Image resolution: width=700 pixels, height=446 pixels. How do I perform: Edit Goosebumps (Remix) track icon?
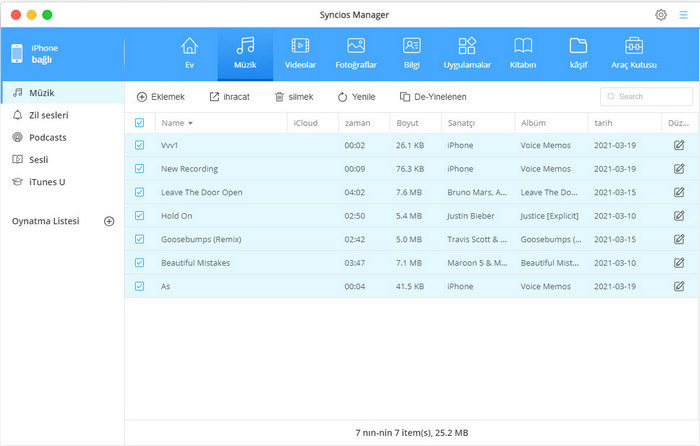coord(679,239)
